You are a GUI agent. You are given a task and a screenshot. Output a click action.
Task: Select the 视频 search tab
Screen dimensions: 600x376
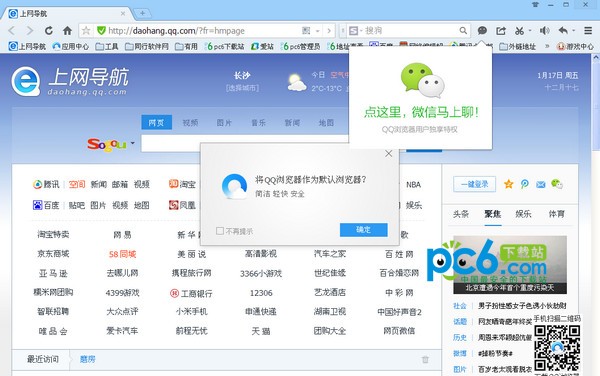[x=190, y=122]
